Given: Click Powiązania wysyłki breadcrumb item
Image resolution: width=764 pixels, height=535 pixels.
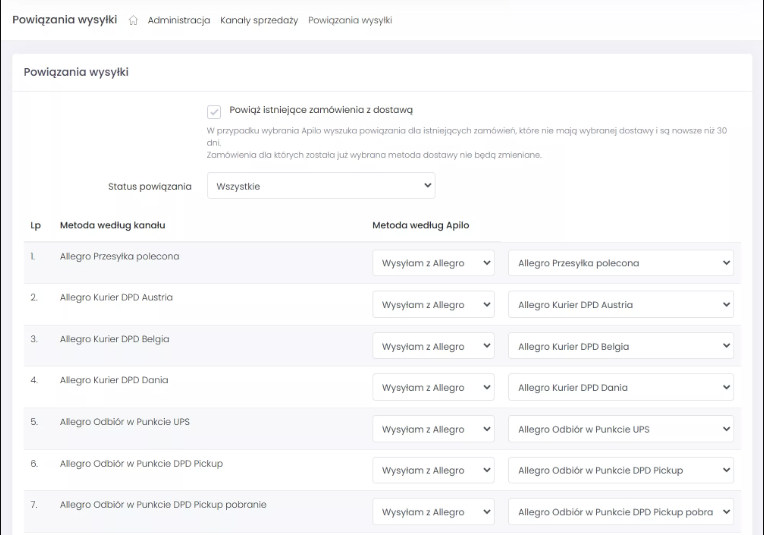Looking at the screenshot, I should click(350, 20).
